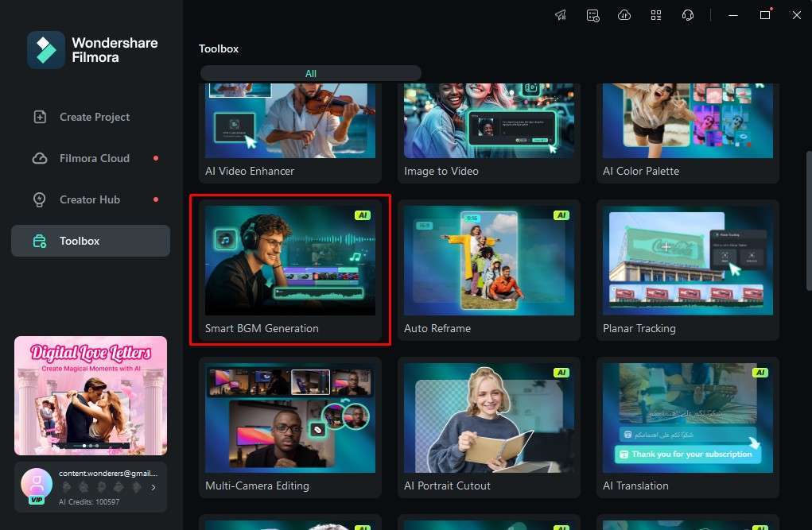Select Toolbox in sidebar
The width and height of the screenshot is (812, 530).
coord(91,241)
